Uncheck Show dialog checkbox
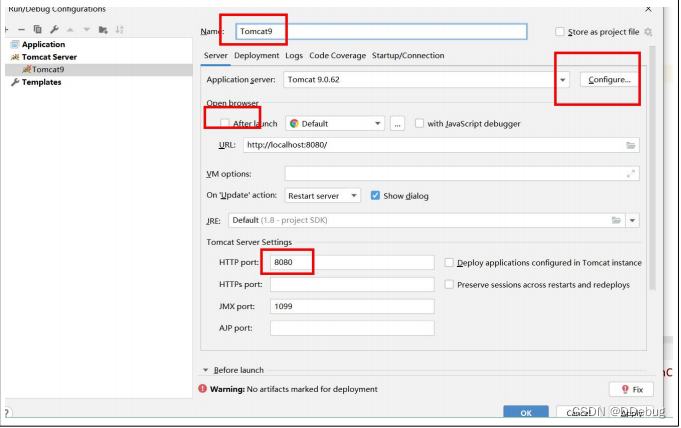Screen dimensions: 681x428 tap(375, 196)
